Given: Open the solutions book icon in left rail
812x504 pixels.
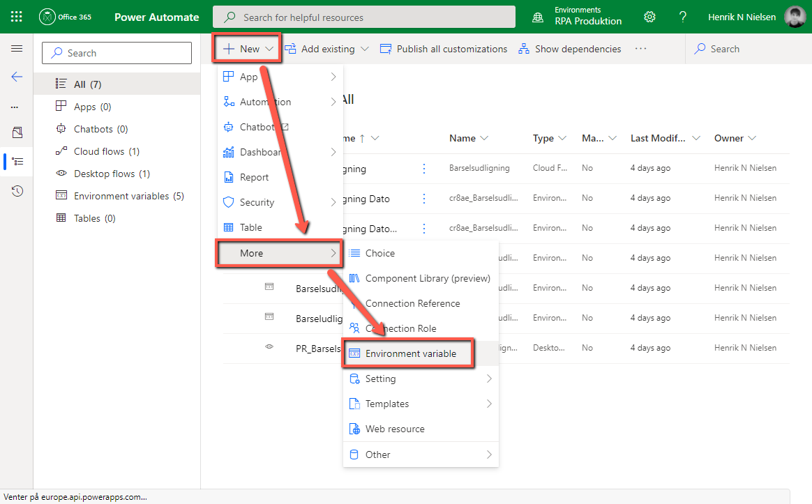Looking at the screenshot, I should (x=17, y=132).
